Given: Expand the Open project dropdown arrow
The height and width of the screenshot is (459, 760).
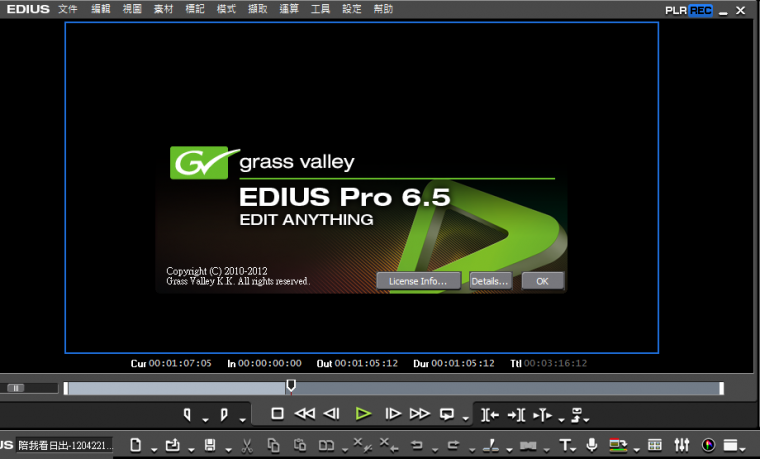Looking at the screenshot, I should coord(191,450).
